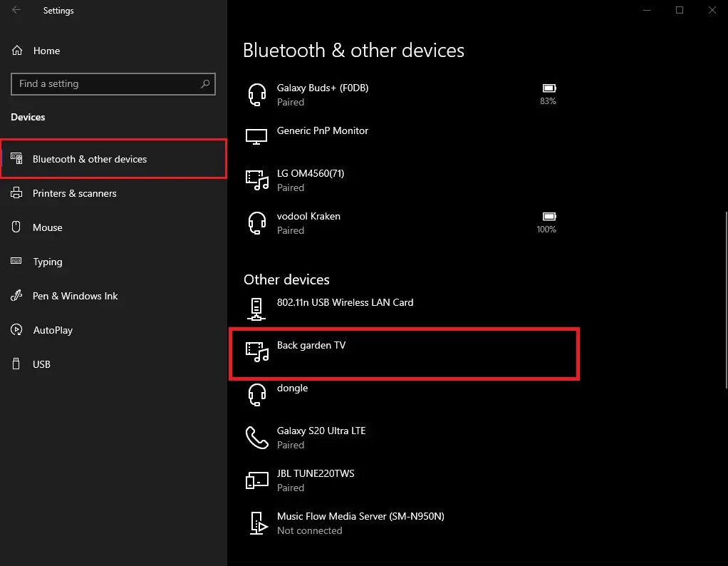Select vodool Kraken device
Viewport: 728px width, 566px height.
click(x=404, y=223)
